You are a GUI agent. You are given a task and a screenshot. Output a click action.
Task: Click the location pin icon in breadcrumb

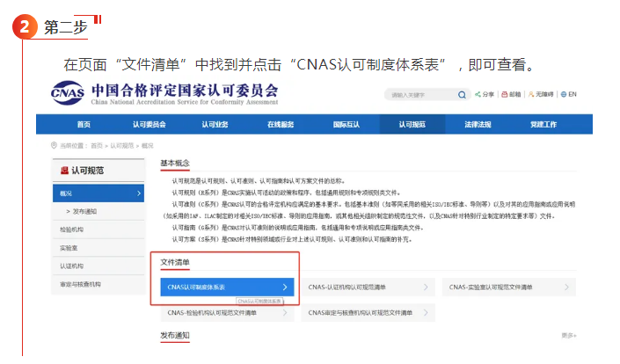55,145
